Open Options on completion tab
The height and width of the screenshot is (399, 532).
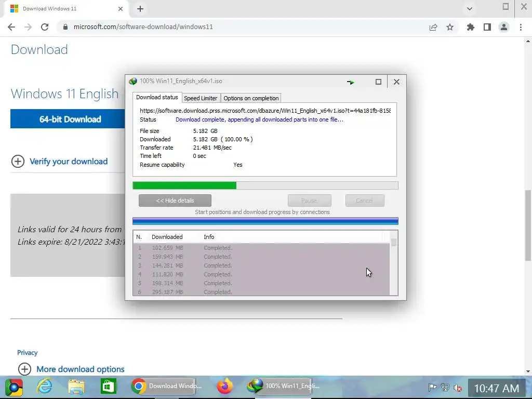(251, 98)
